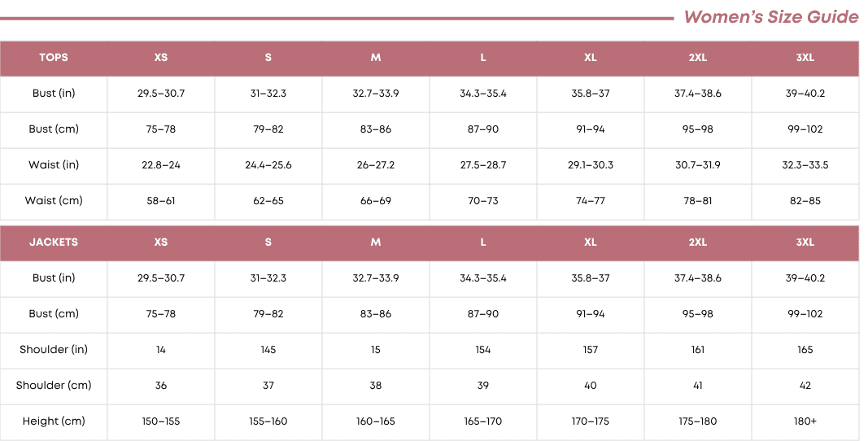Click the 150–155 height cell
The image size is (868, 441).
coord(161,421)
